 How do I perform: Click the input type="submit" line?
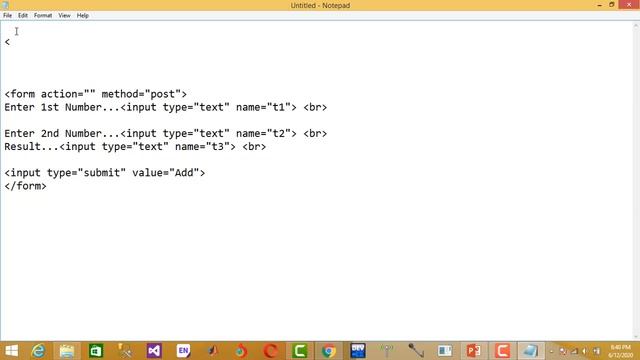click(105, 173)
